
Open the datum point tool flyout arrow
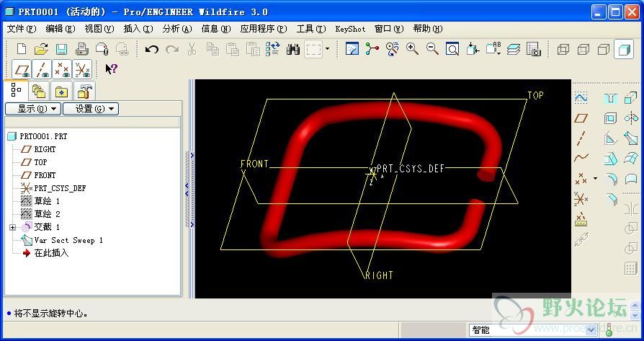click(596, 178)
